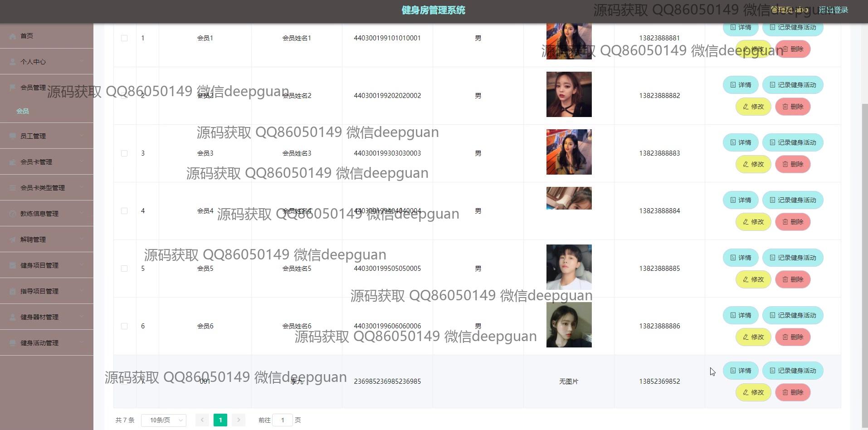The width and height of the screenshot is (868, 430).
Task: Click the card icon beside 会员卡管理
Action: [13, 162]
